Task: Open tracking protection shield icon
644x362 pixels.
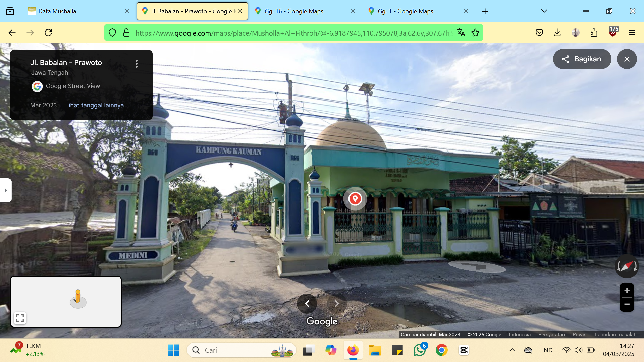Action: 112,33
